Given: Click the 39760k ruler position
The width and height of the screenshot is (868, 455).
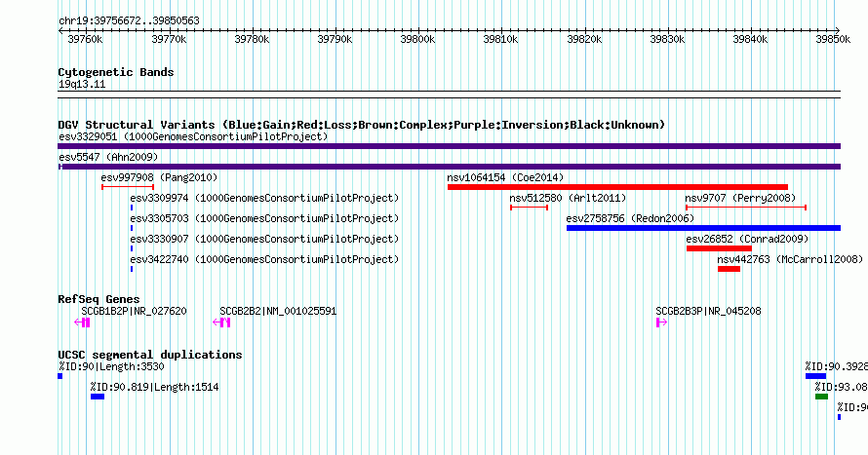Looking at the screenshot, I should pos(85,39).
